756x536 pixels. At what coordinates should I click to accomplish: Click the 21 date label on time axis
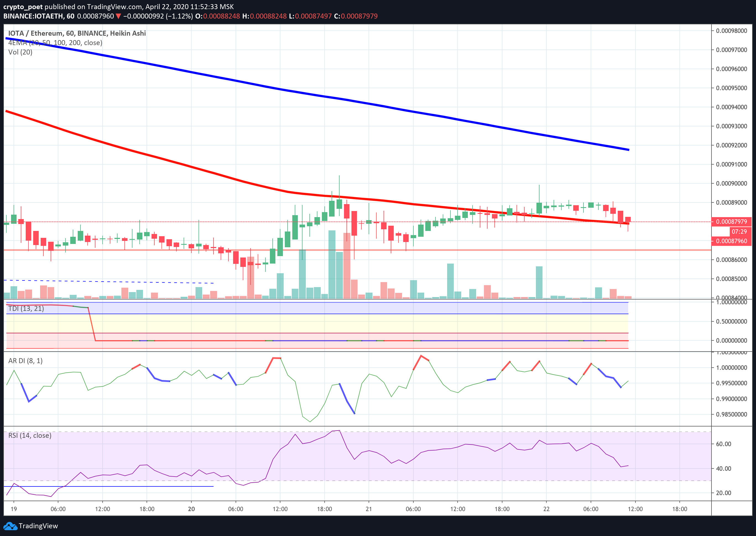click(x=369, y=509)
